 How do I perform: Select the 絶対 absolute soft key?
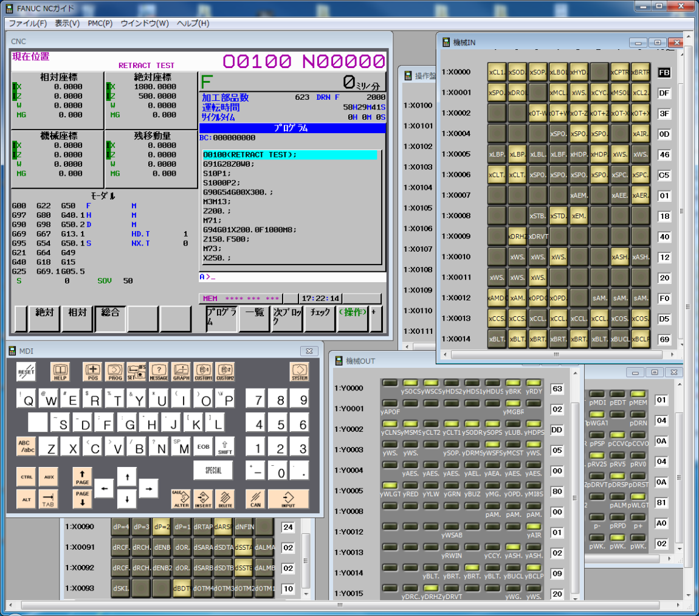coord(44,319)
